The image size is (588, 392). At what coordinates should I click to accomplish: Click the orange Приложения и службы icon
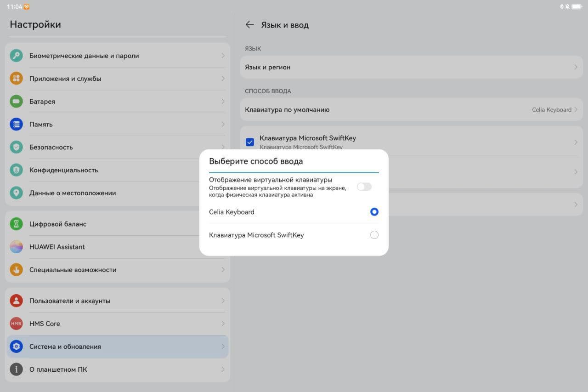click(17, 79)
